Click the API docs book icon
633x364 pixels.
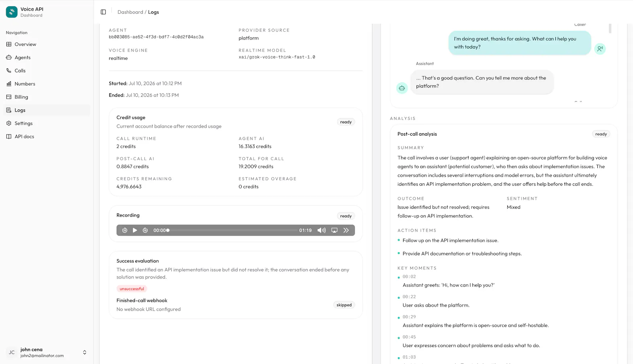coord(9,136)
